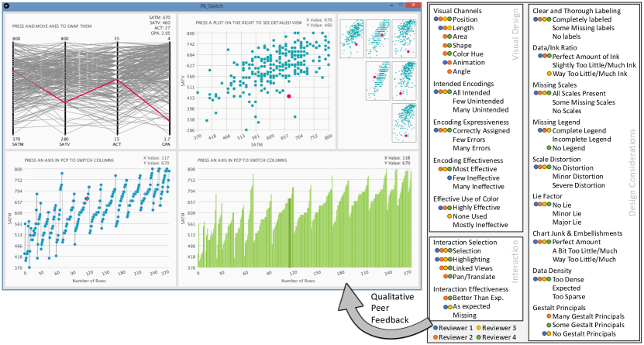The height and width of the screenshot is (345, 644).
Task: Select 'Completely labeled' option
Action: coord(582,19)
